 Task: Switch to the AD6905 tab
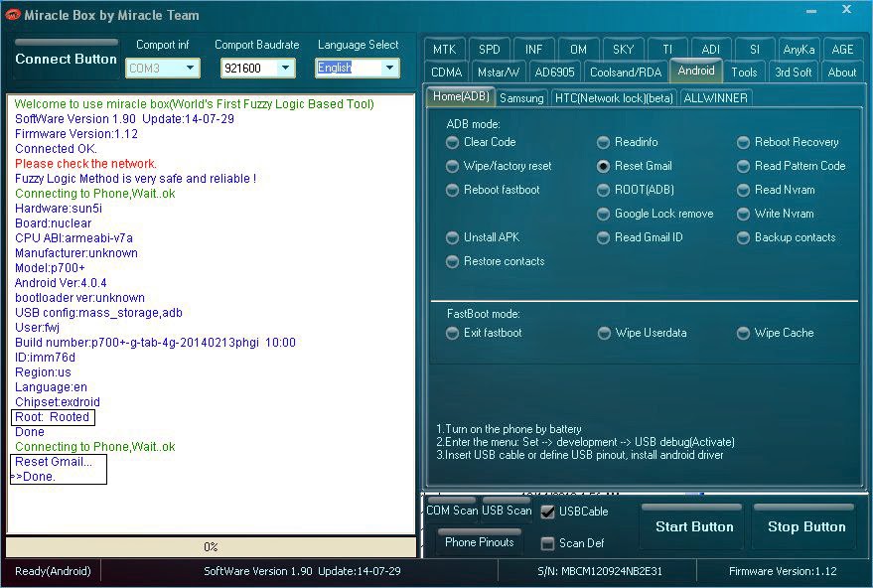pyautogui.click(x=554, y=73)
